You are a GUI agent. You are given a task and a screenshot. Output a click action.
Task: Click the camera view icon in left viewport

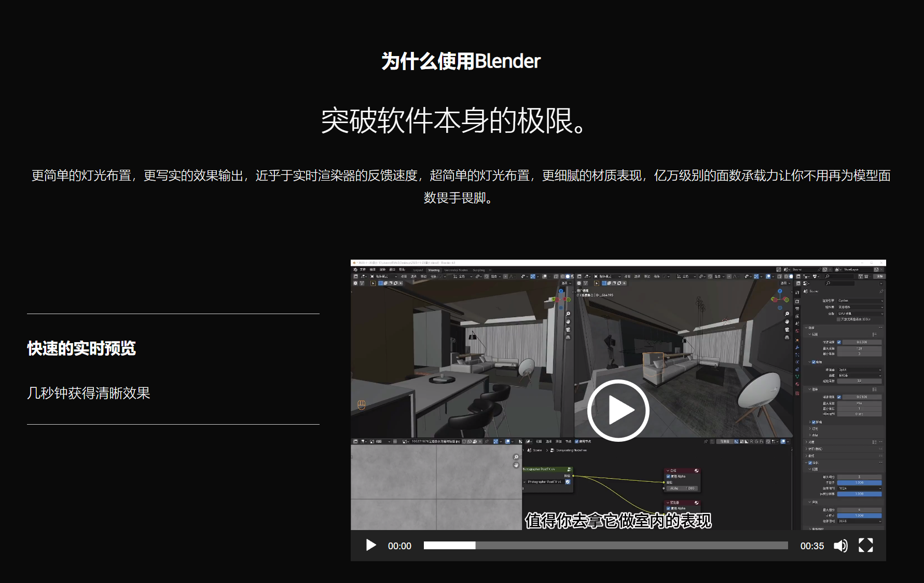click(x=568, y=330)
